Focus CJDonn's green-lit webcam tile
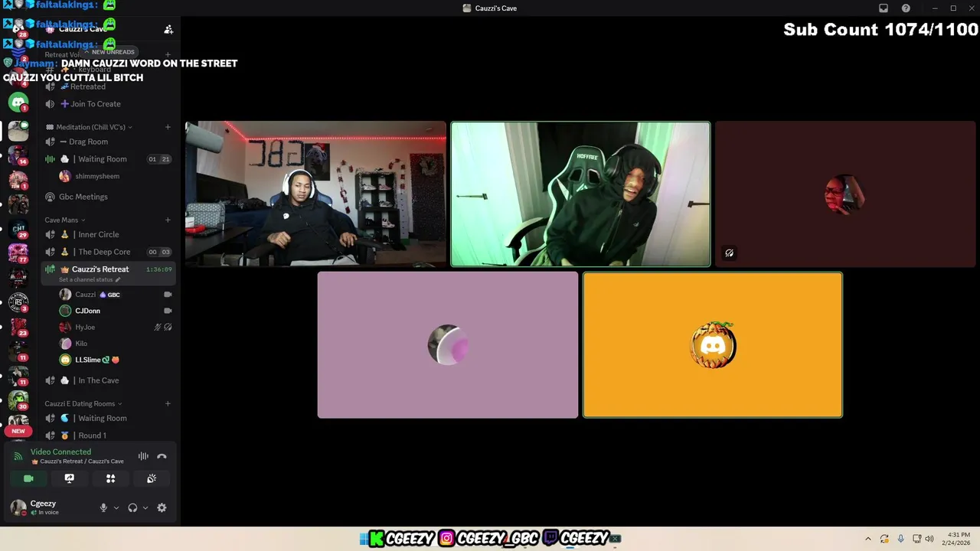 [580, 194]
